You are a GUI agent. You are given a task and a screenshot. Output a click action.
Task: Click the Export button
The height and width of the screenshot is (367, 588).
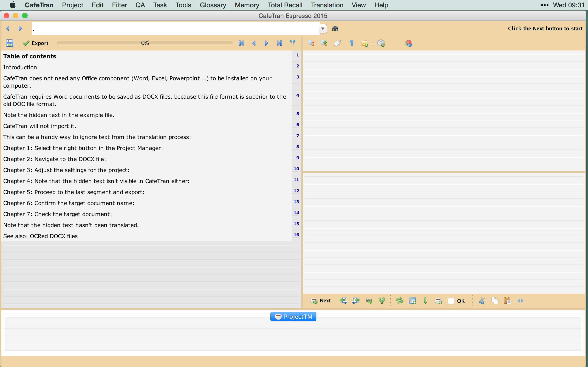point(36,43)
